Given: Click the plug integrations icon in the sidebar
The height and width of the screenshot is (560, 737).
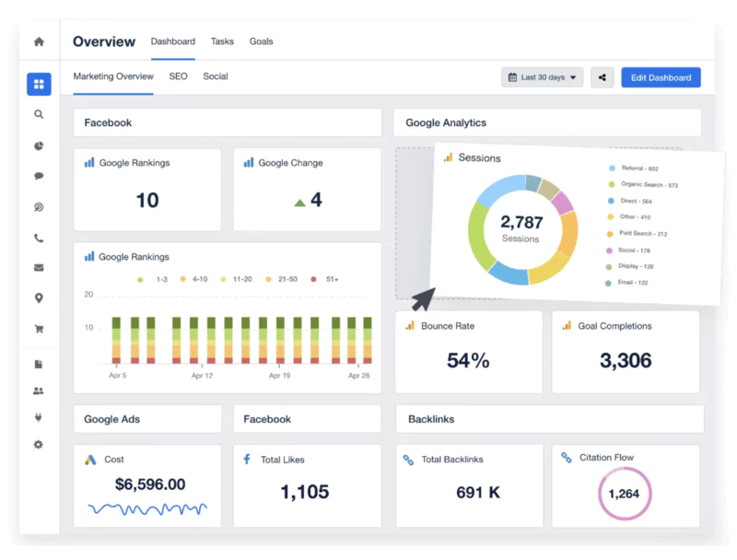Looking at the screenshot, I should click(x=39, y=417).
